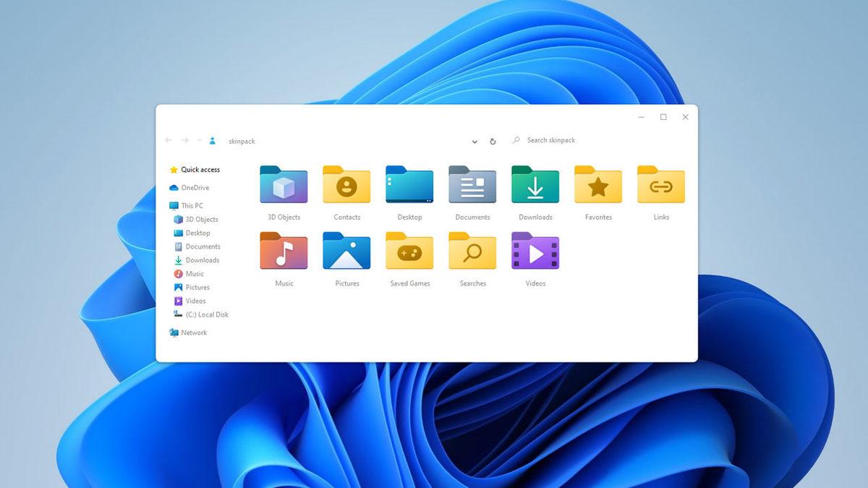Select This PC in the sidebar
This screenshot has width=868, height=488.
click(192, 205)
